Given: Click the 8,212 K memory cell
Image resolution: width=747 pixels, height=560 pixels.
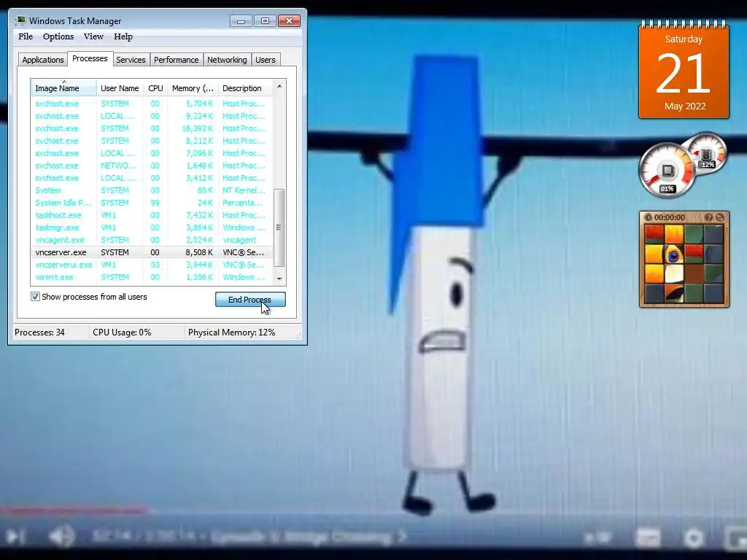Looking at the screenshot, I should pos(200,141).
